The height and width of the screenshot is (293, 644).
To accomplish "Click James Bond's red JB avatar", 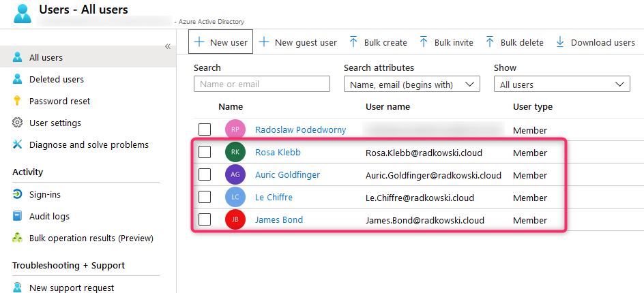I will click(x=235, y=220).
